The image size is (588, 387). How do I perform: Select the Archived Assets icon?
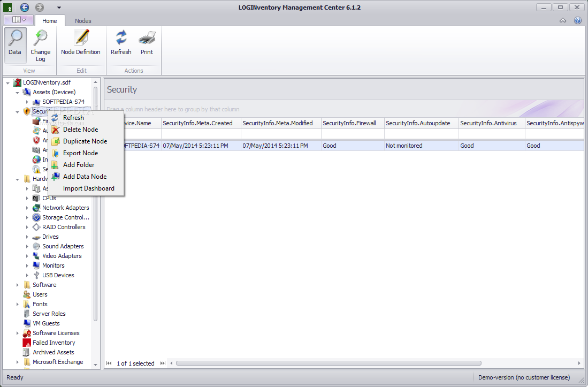tap(27, 352)
